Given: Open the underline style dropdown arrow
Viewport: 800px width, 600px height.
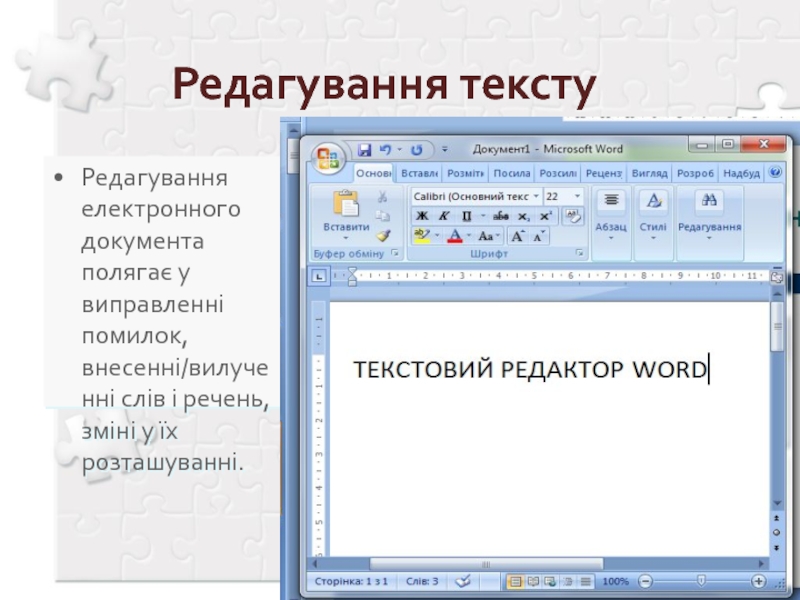Looking at the screenshot, I should 483,216.
